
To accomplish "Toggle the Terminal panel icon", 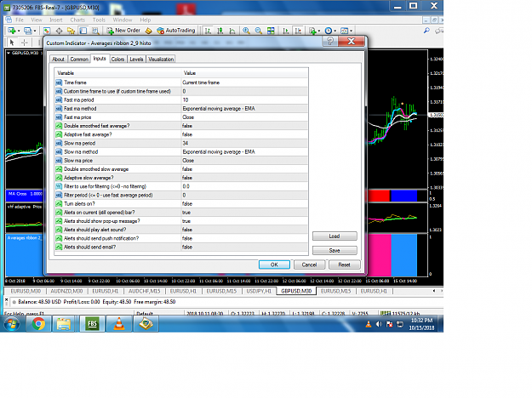I will 83,31.
